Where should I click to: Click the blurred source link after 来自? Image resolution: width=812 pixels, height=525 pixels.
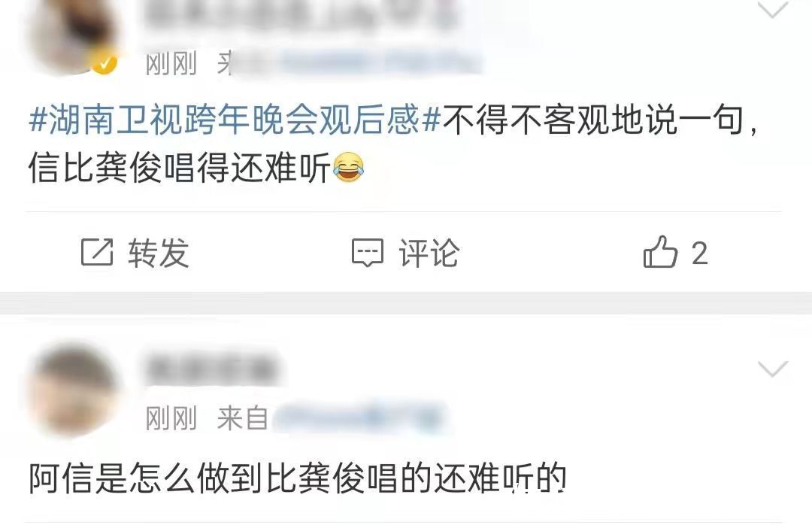(x=359, y=417)
